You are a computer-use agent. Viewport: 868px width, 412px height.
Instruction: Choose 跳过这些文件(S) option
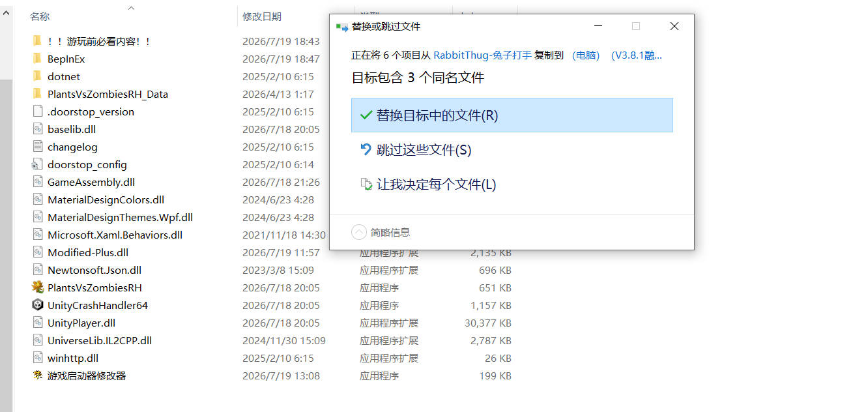point(512,150)
